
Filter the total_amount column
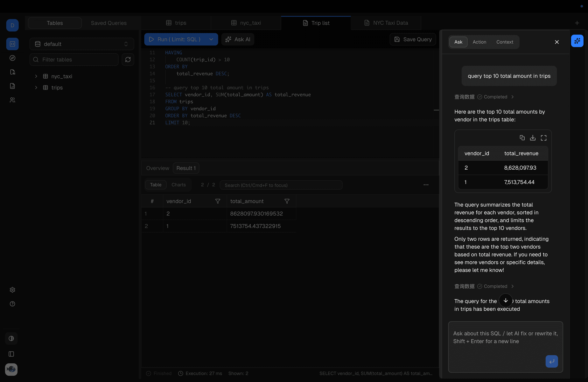click(287, 201)
